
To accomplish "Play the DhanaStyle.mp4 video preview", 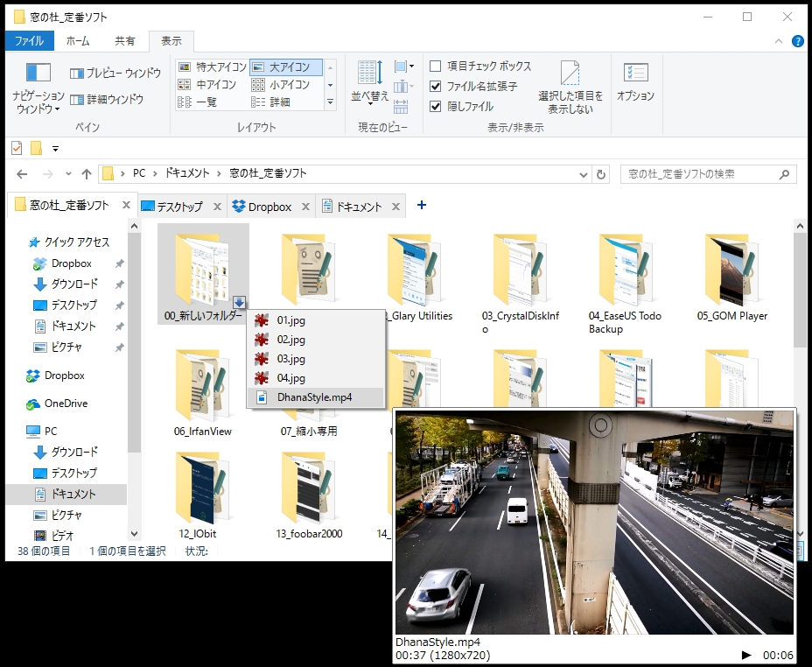I will (x=745, y=654).
